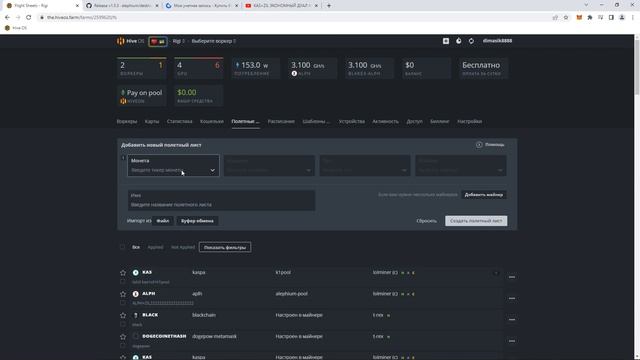Bookmark this page with the star icon

[566, 18]
